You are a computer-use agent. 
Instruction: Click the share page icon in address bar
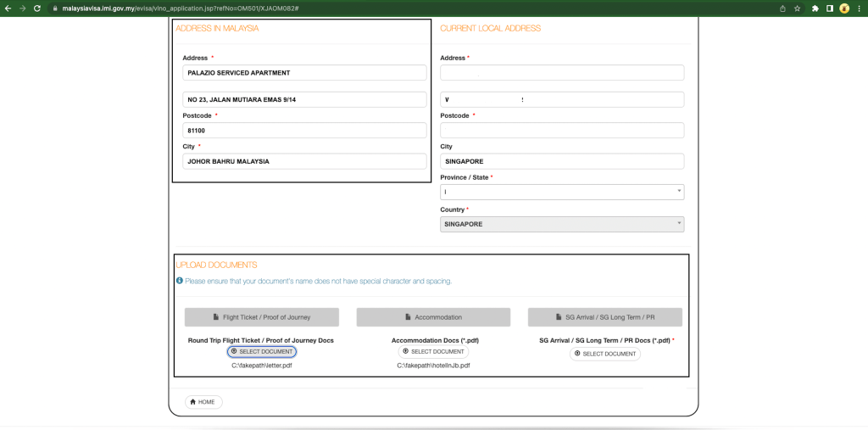tap(782, 8)
